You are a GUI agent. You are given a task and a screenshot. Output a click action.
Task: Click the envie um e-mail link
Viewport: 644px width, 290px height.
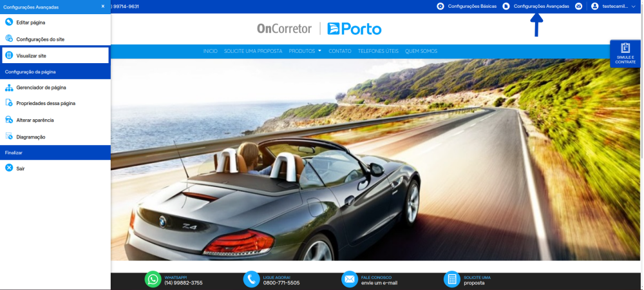tap(379, 283)
